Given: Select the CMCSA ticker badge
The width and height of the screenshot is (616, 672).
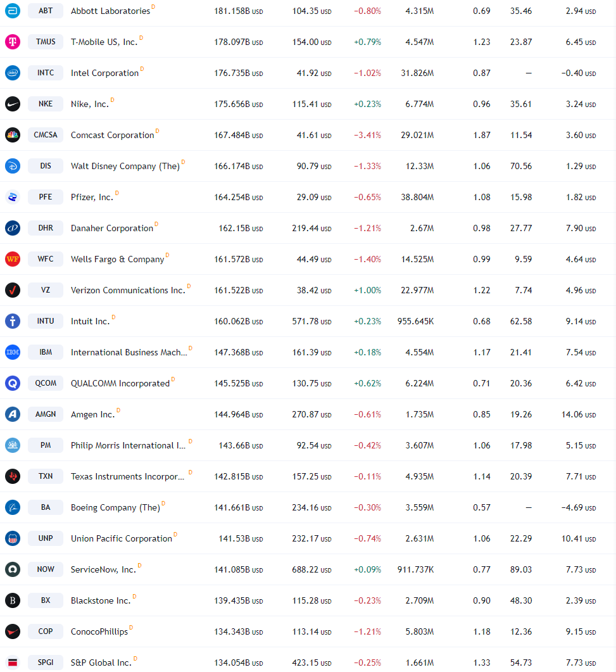Looking at the screenshot, I should click(46, 135).
